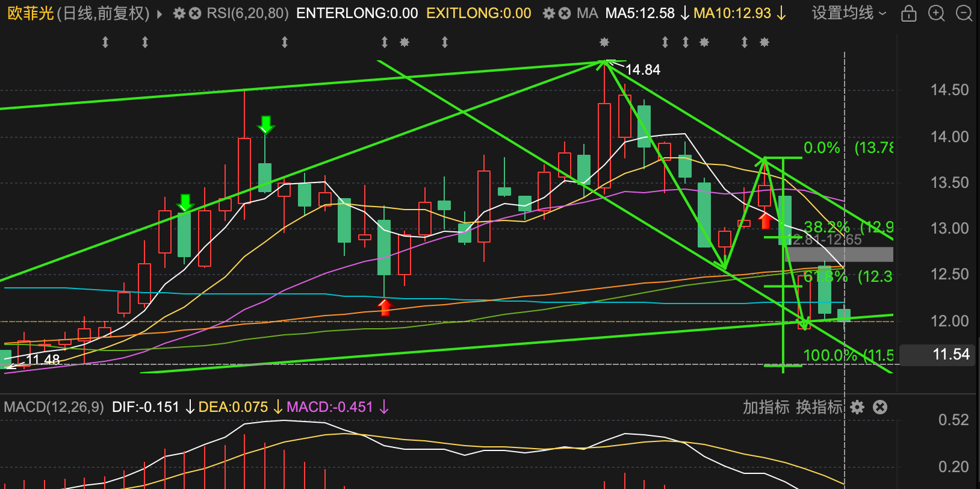Click the 11.54 current price tag on axis
This screenshot has width=980, height=489.
[938, 355]
